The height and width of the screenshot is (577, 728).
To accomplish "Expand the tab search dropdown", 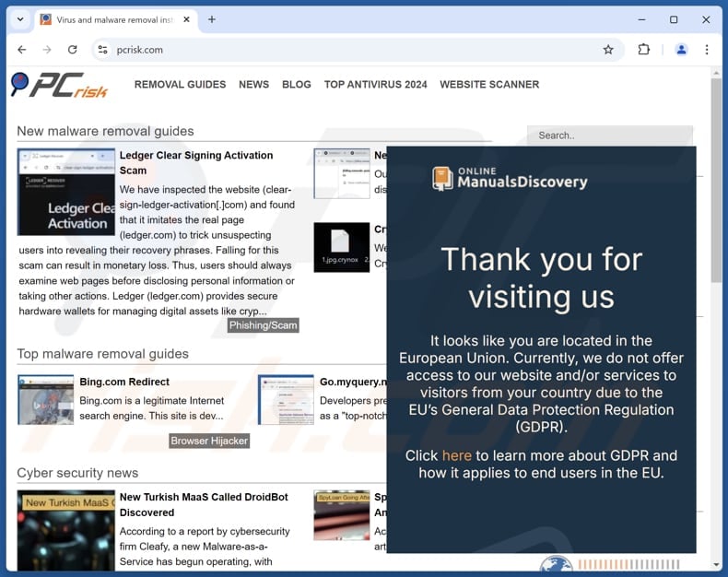I will [x=20, y=19].
